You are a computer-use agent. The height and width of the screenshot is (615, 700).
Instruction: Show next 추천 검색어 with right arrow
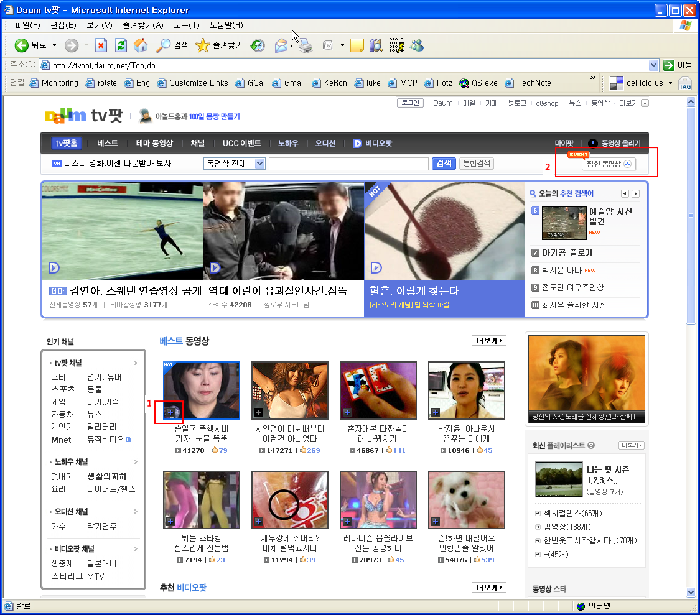pos(636,193)
